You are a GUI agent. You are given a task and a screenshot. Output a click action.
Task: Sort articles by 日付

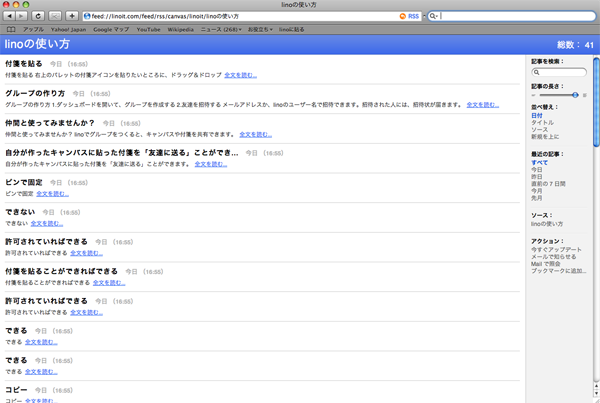coord(536,115)
